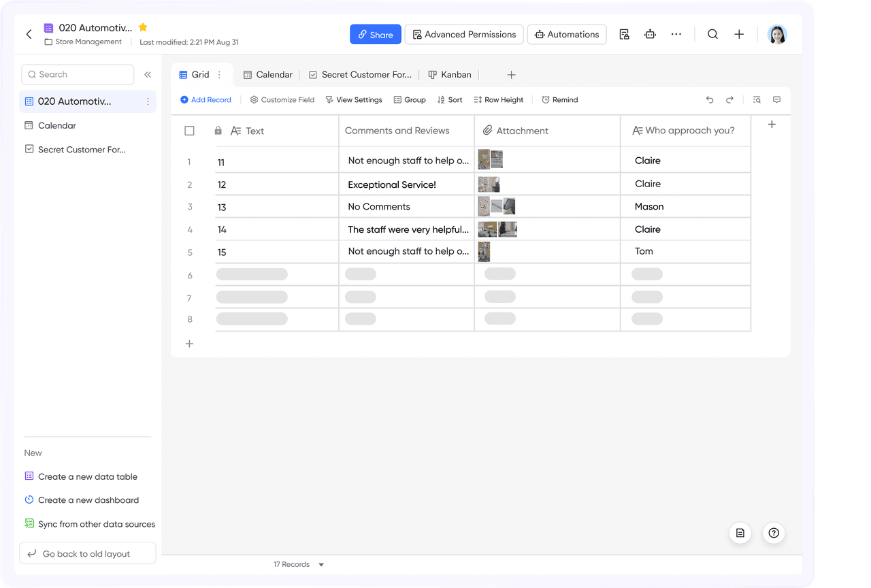Select 020 Automotiv... table in sidebar

pyautogui.click(x=88, y=101)
